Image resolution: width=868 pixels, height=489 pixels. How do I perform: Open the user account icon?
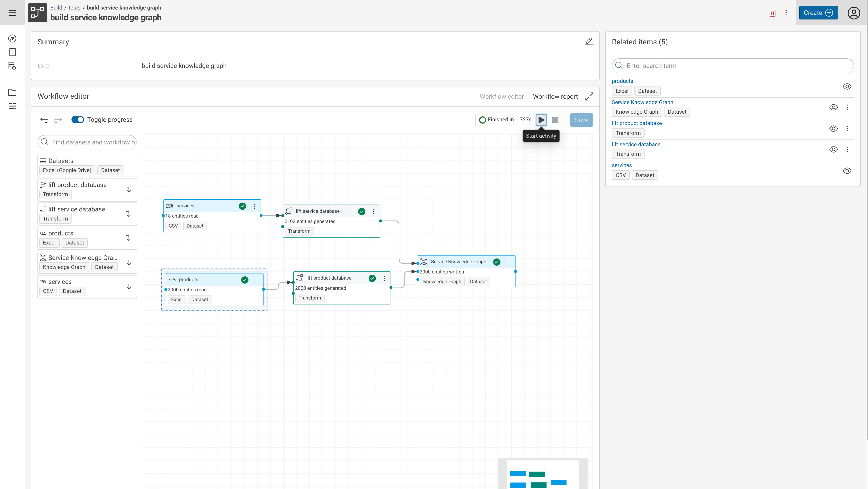pyautogui.click(x=854, y=13)
